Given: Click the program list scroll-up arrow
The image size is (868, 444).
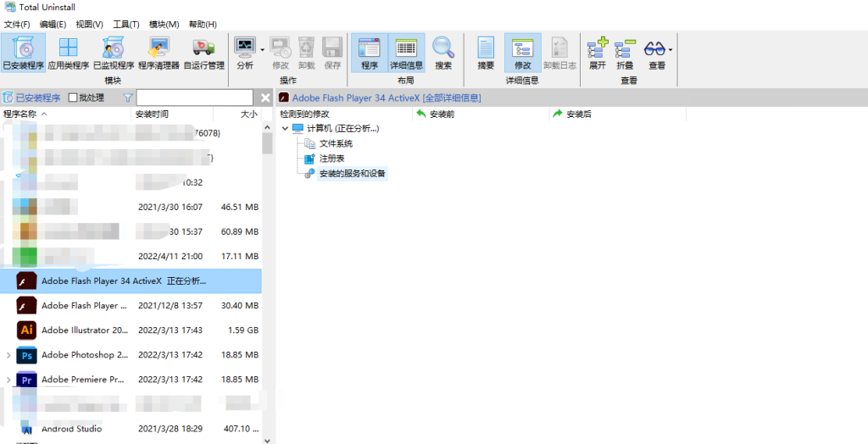Looking at the screenshot, I should pyautogui.click(x=267, y=127).
